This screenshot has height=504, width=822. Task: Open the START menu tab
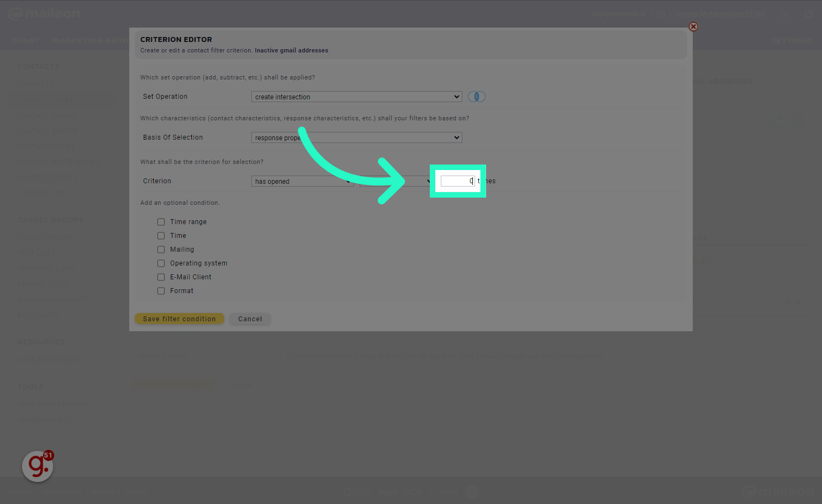[x=25, y=41]
